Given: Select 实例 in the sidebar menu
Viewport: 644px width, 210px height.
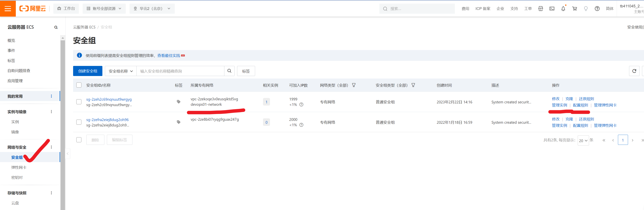Looking at the screenshot, I should pos(15,122).
